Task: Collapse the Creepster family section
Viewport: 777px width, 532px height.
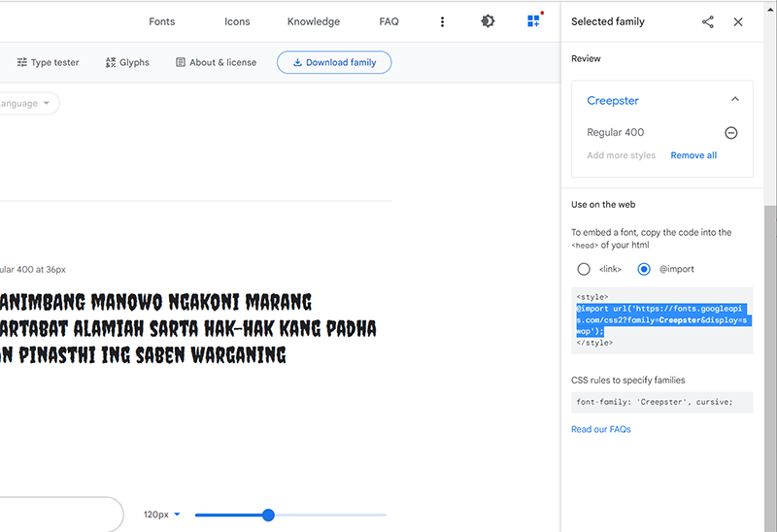Action: pyautogui.click(x=734, y=100)
